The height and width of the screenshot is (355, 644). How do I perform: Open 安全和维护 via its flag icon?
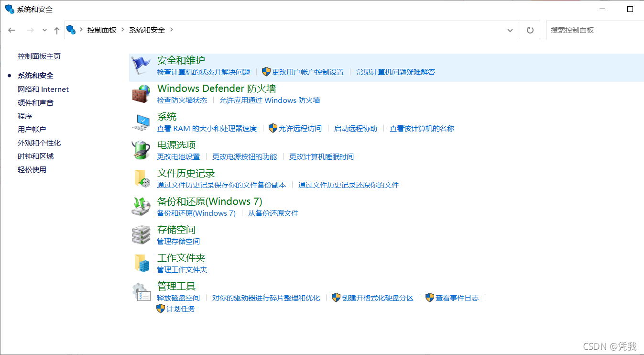(x=141, y=65)
